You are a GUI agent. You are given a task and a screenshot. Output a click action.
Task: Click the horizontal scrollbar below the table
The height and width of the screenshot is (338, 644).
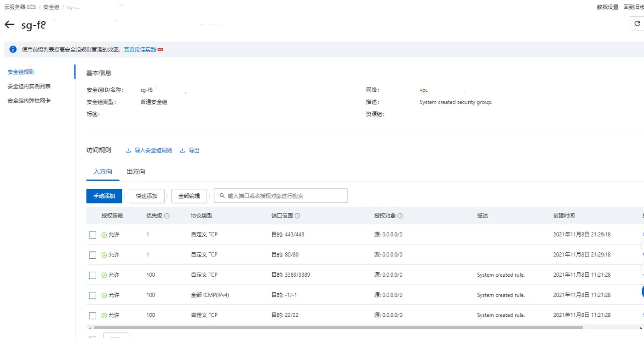[x=338, y=327]
